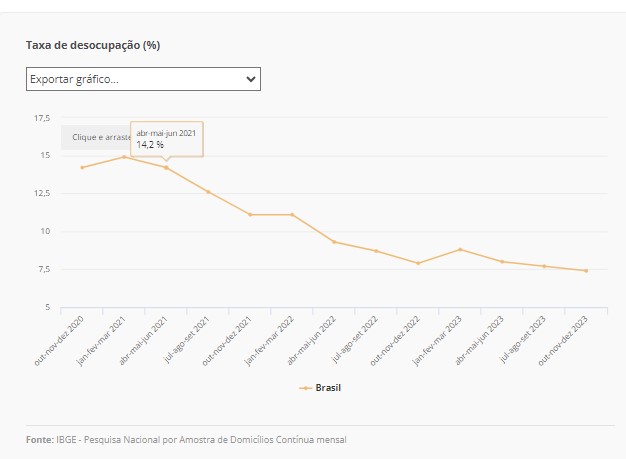Image resolution: width=626 pixels, height=459 pixels.
Task: Select the jan-fev-mar 2021 peak data point
Action: click(x=124, y=157)
